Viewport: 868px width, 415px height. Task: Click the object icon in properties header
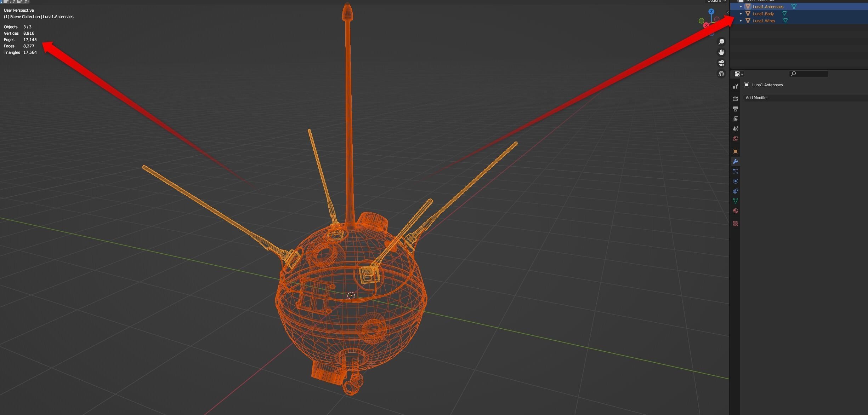point(747,85)
